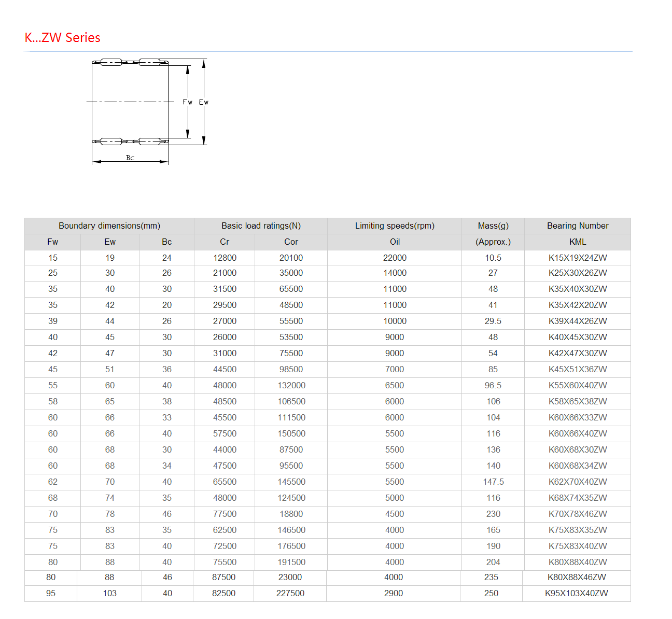672x619 pixels.
Task: Select bearing number K39X44X26ZW
Action: click(578, 321)
